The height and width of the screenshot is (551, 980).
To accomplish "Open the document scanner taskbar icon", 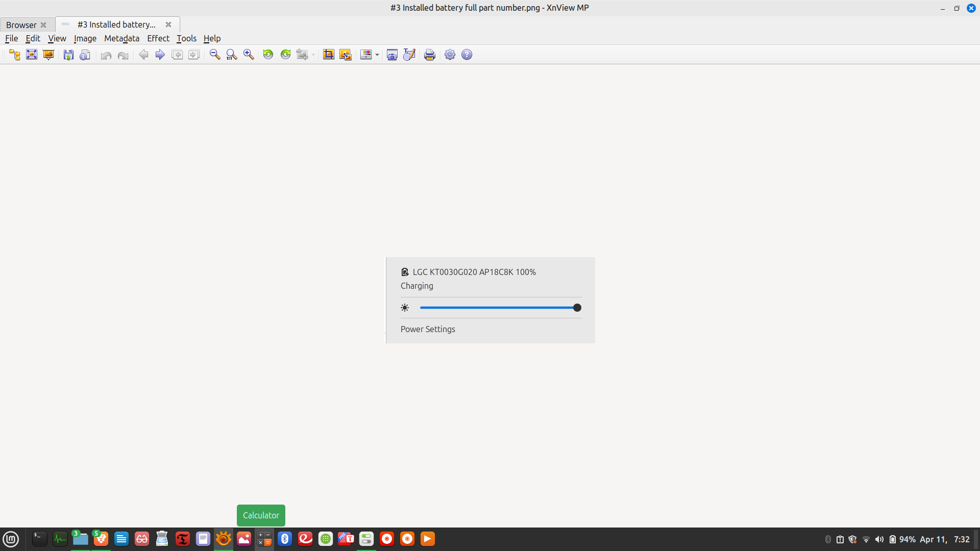I will coord(162,539).
